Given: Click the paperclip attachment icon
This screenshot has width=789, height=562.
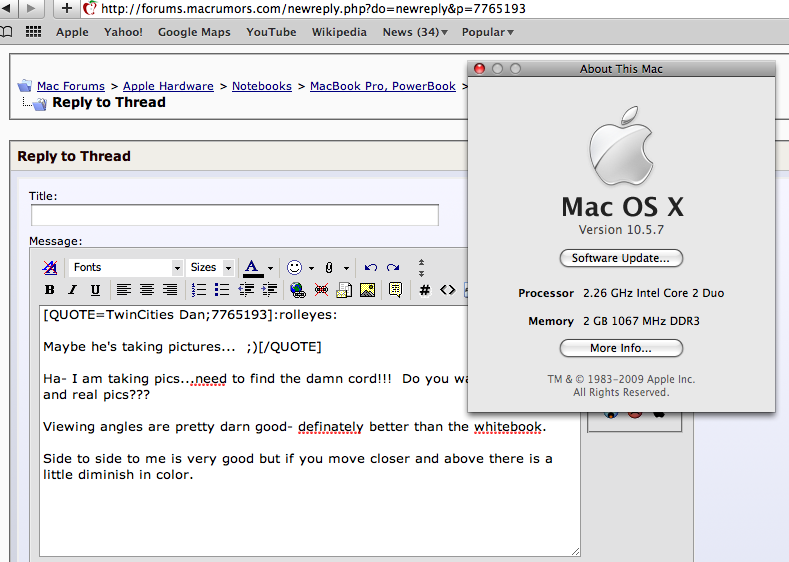Looking at the screenshot, I should pyautogui.click(x=329, y=268).
